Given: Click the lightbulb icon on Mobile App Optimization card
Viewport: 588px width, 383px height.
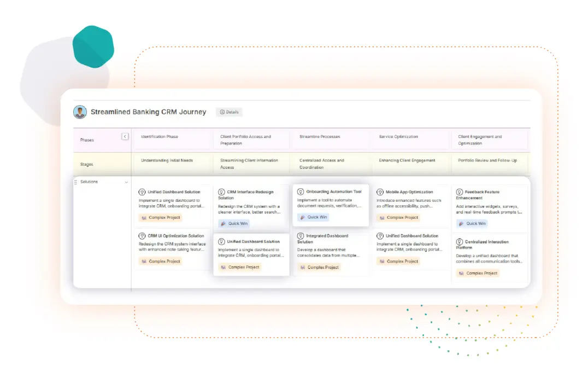Looking at the screenshot, I should [x=379, y=192].
